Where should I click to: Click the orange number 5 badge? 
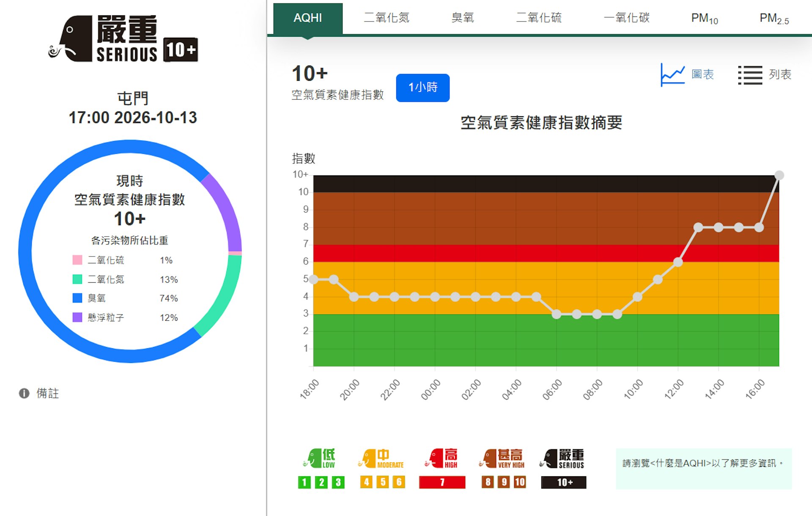pos(383,482)
